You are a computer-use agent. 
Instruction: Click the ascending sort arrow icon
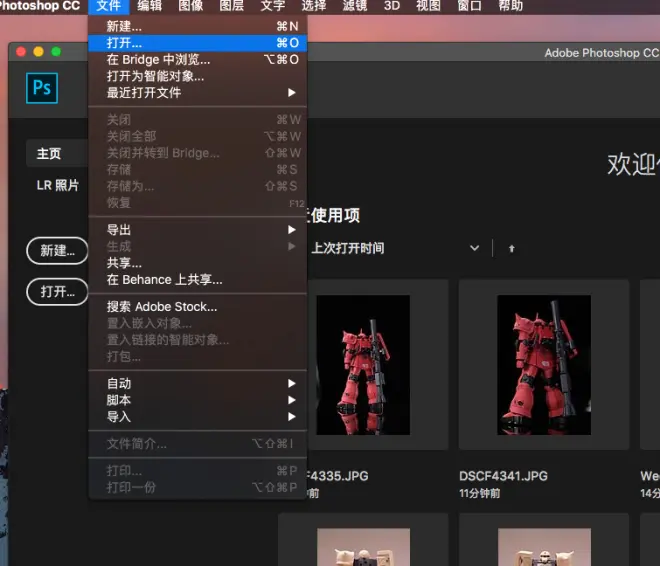(x=511, y=249)
